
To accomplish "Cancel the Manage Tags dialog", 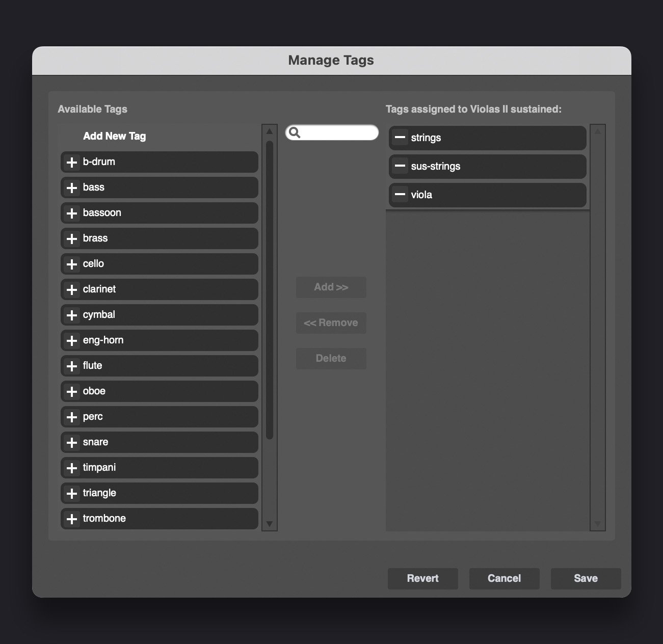I will [x=505, y=579].
